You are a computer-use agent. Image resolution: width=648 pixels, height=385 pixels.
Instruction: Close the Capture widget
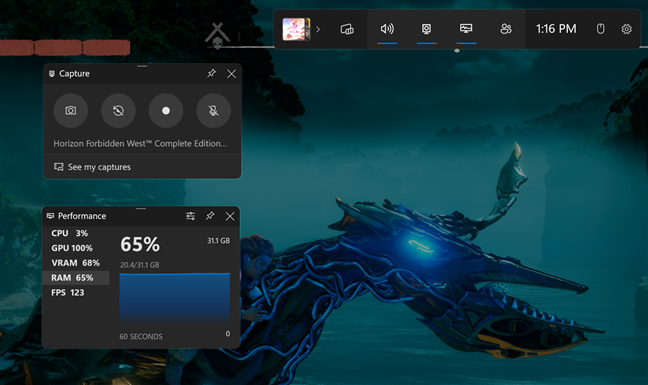[231, 74]
